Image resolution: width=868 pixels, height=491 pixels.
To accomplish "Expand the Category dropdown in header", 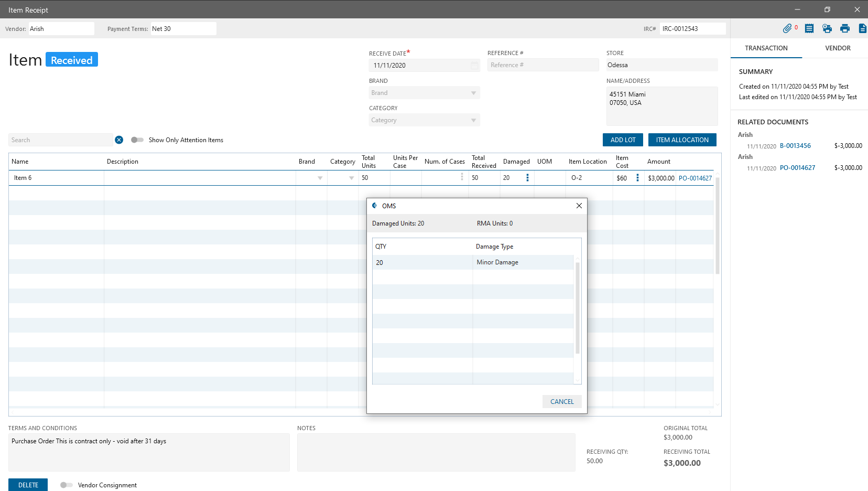I will click(x=473, y=121).
